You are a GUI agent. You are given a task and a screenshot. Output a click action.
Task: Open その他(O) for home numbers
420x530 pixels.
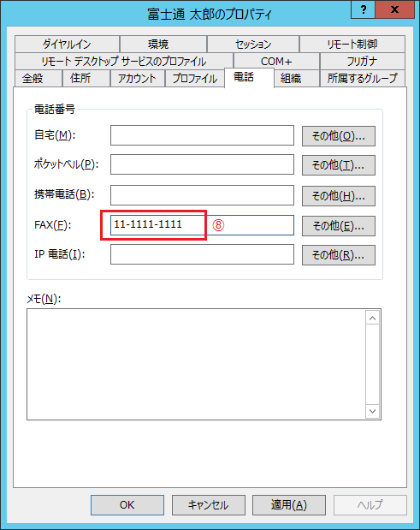point(338,136)
